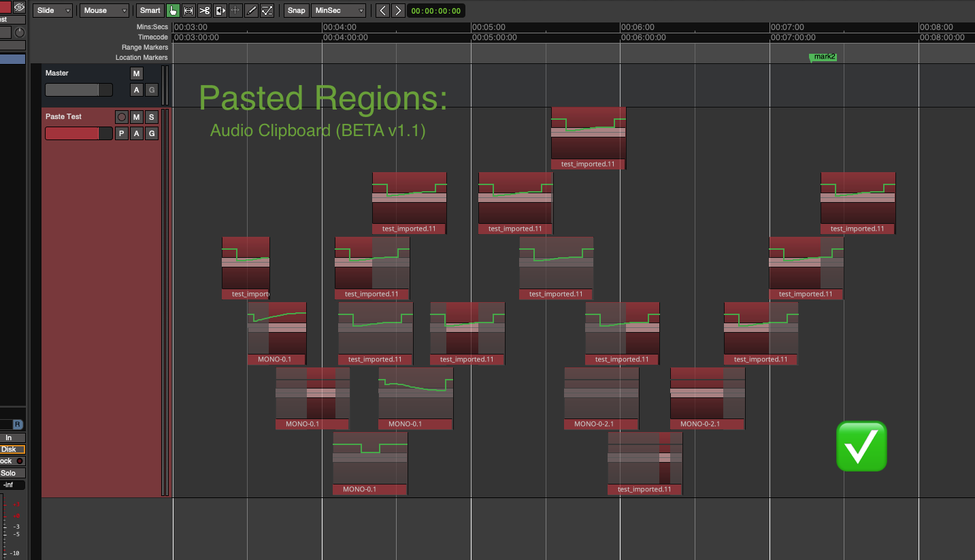Arm record on Paste Test track
Screen dimensions: 975x560
121,117
